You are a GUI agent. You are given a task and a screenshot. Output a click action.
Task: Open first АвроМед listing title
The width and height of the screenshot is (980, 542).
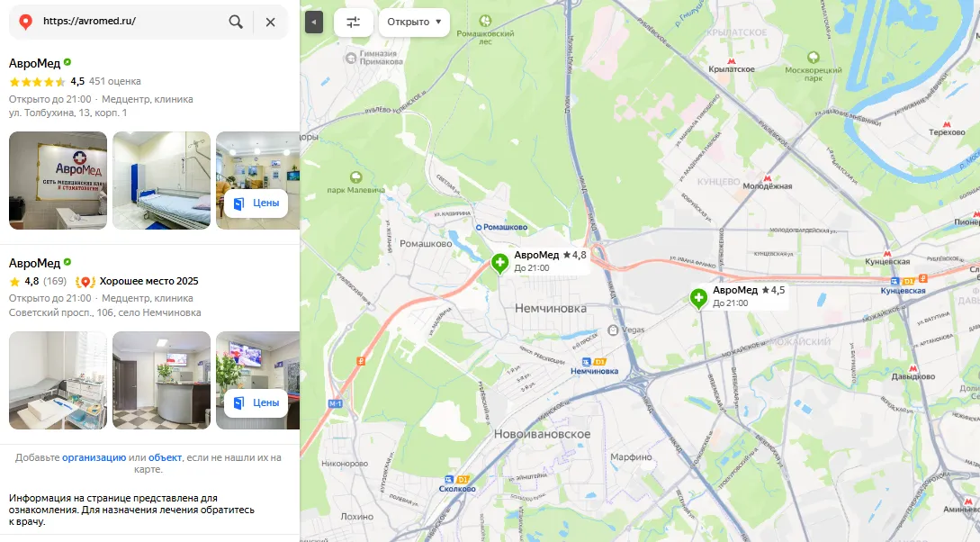[34, 63]
